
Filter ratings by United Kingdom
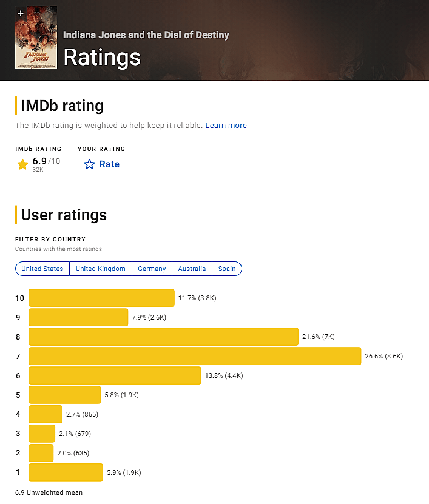click(100, 269)
